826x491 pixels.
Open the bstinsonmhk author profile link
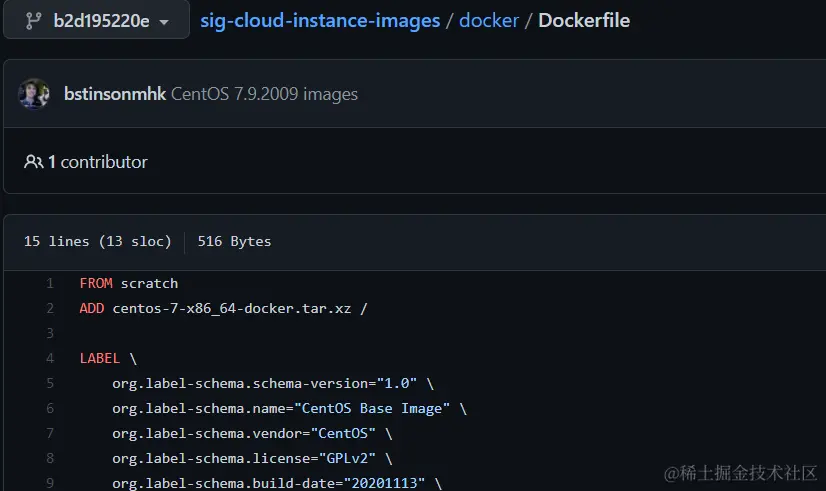point(115,94)
